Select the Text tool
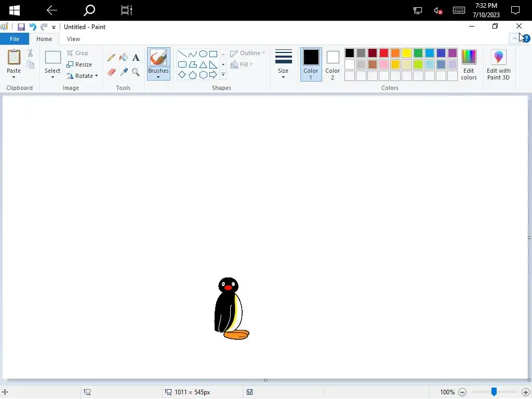532x399 pixels. 136,57
